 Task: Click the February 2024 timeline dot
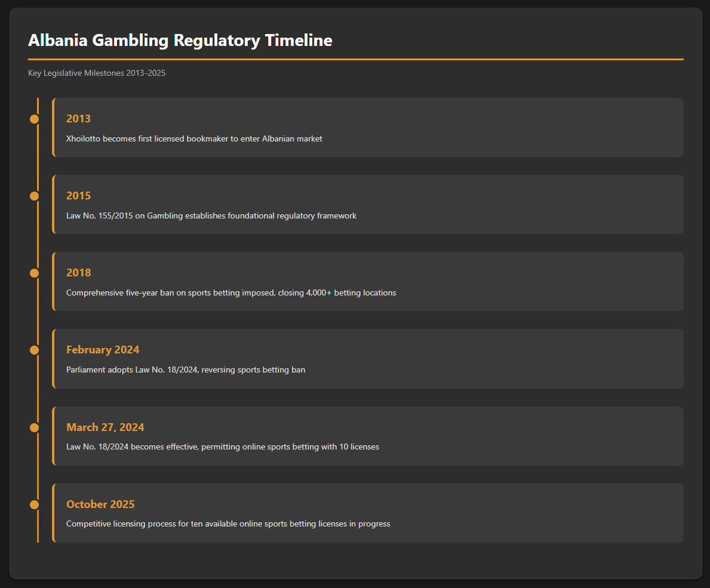34,350
